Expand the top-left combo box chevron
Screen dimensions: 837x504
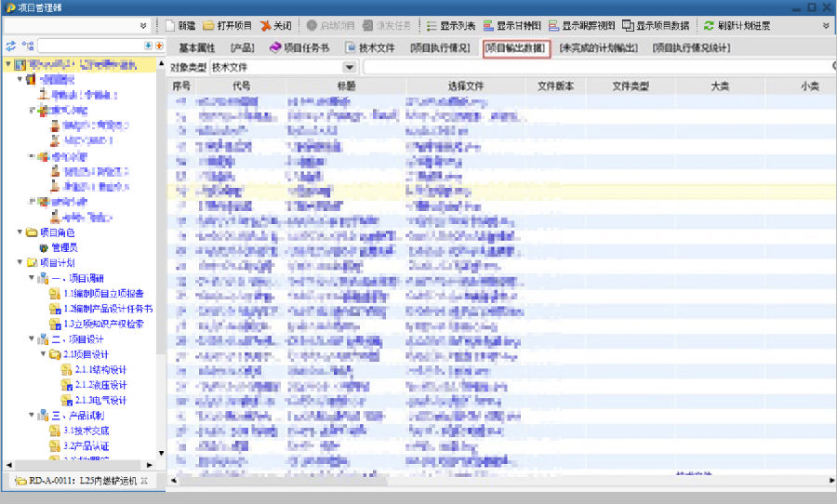(x=143, y=26)
